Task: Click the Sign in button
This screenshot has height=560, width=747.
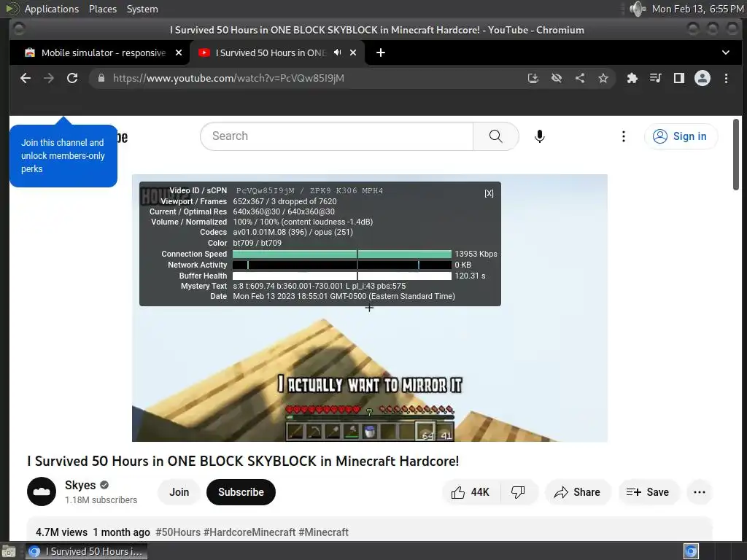Action: pyautogui.click(x=681, y=136)
